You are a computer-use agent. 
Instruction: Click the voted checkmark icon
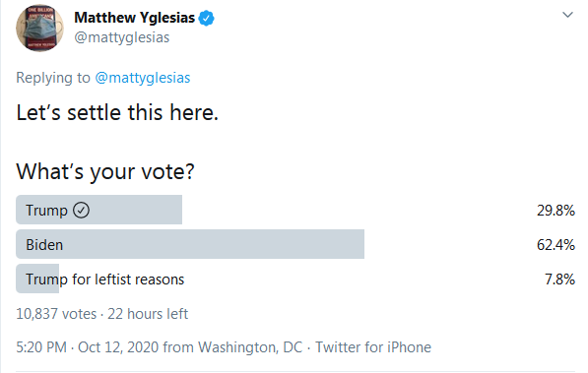click(81, 210)
